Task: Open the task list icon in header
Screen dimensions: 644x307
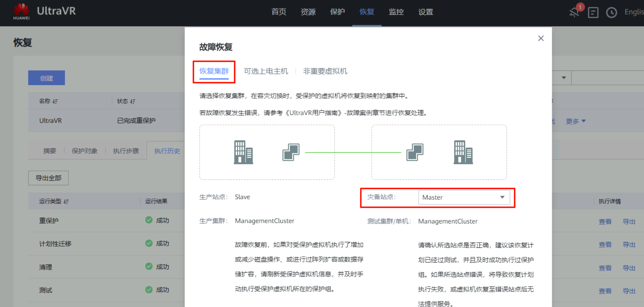Action: [593, 12]
